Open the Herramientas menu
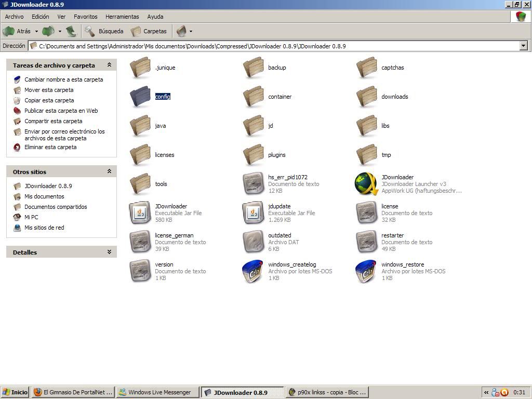The height and width of the screenshot is (399, 532). 122,17
